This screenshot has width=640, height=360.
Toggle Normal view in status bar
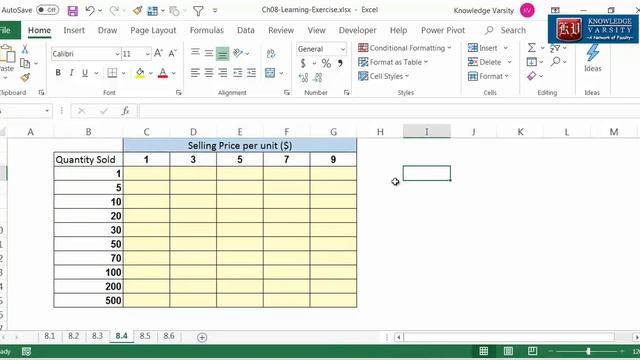[x=484, y=351]
